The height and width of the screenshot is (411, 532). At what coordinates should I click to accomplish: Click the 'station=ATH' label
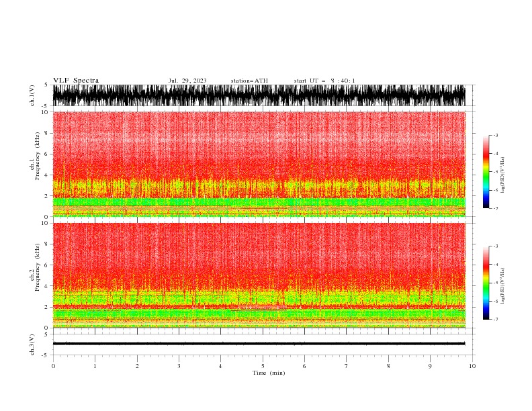coord(249,81)
